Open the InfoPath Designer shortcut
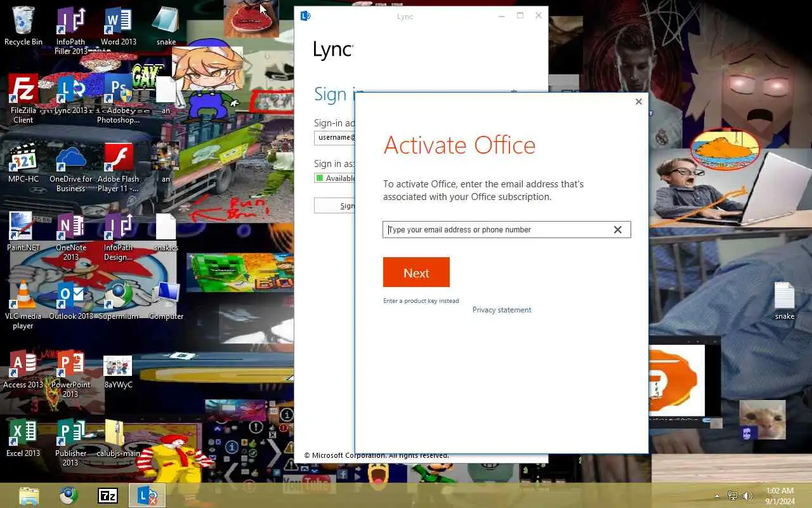 [x=119, y=236]
